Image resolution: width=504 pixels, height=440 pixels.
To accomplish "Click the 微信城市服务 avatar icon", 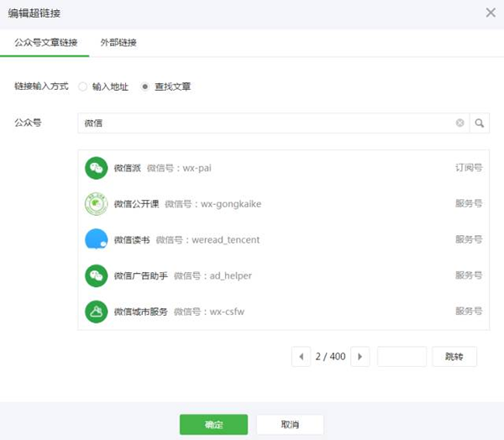I will 97,312.
